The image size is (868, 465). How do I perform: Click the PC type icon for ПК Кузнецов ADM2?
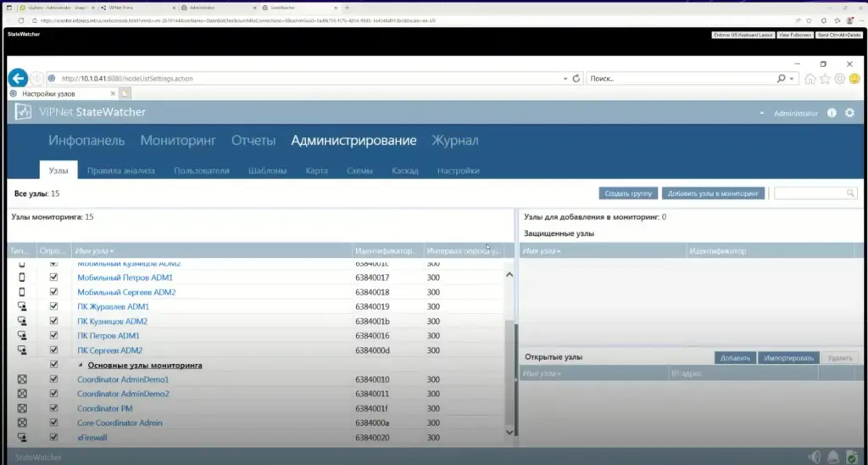pyautogui.click(x=22, y=321)
